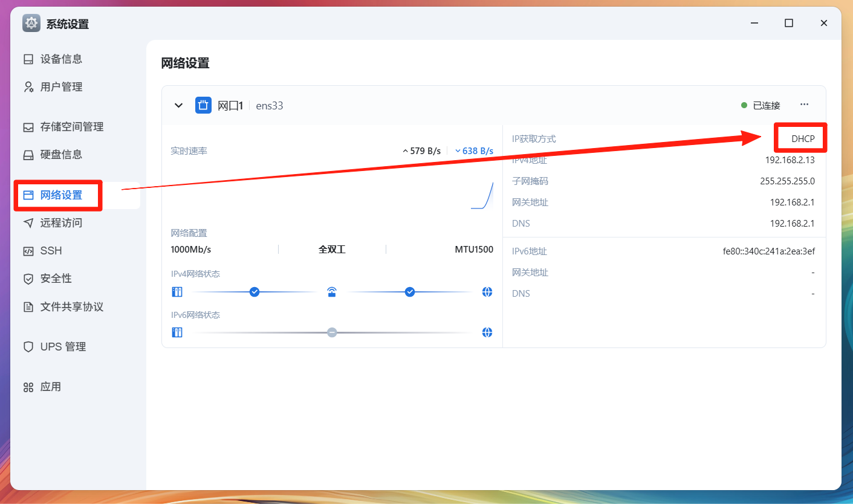Open SSH settings in sidebar
Image resolution: width=853 pixels, height=504 pixels.
pyautogui.click(x=51, y=251)
